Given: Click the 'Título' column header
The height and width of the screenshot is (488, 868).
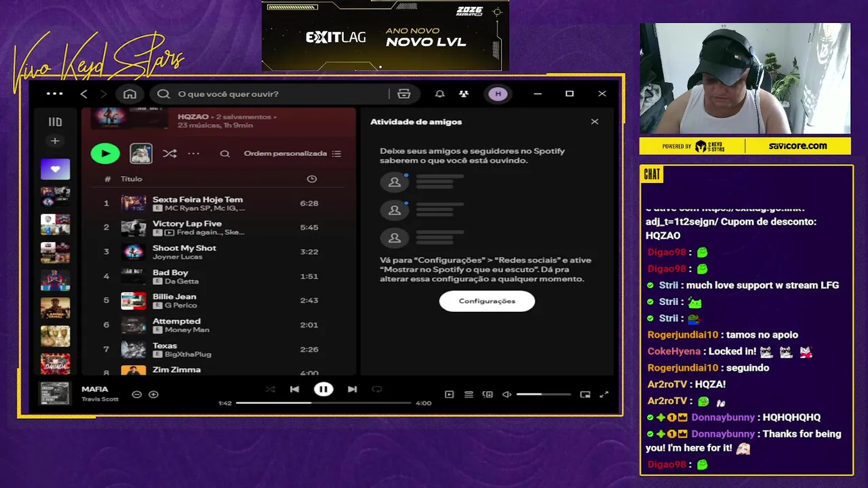Looking at the screenshot, I should [x=132, y=179].
